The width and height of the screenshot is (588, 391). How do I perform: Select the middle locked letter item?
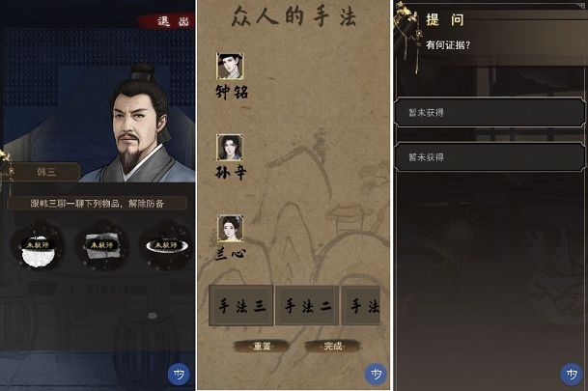[x=102, y=246]
